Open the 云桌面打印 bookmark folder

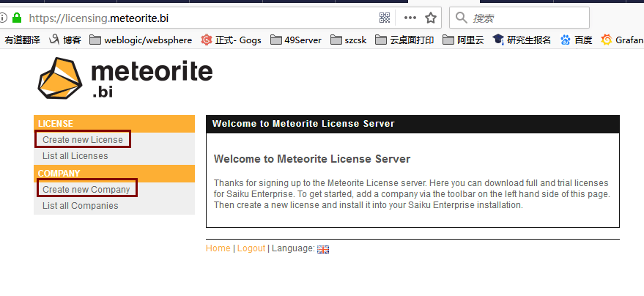point(404,40)
